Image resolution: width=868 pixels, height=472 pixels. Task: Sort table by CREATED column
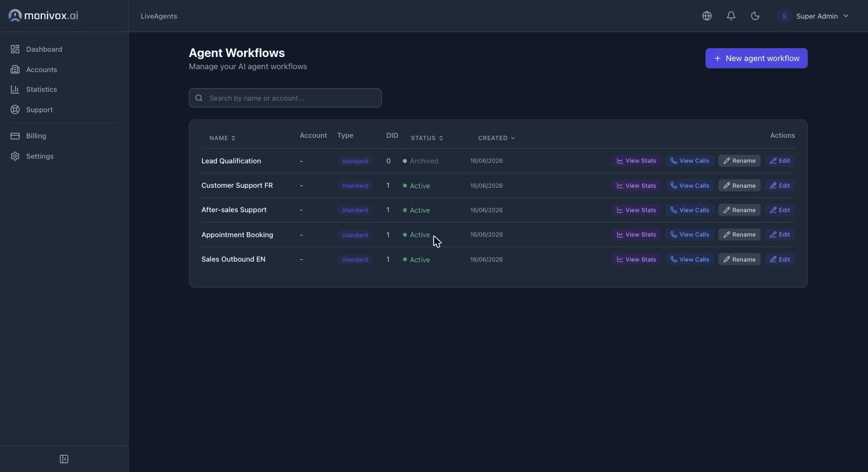pos(496,138)
